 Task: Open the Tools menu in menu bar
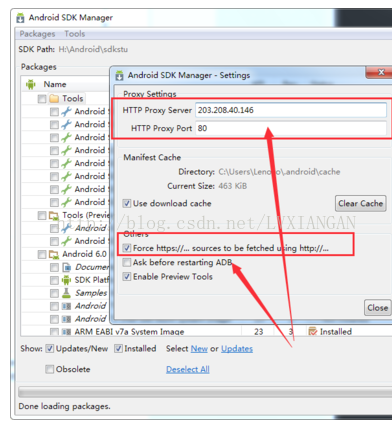[75, 34]
